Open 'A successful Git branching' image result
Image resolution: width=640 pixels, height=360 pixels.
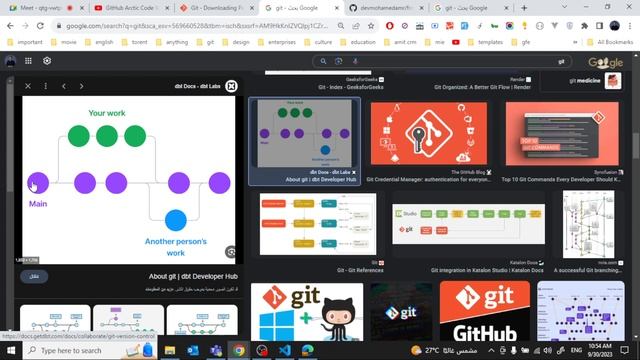point(588,224)
